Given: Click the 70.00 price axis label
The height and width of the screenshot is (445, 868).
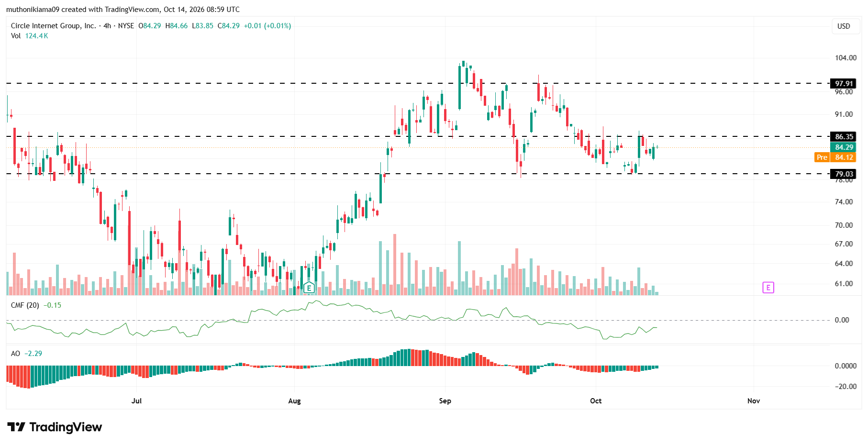Looking at the screenshot, I should [x=844, y=225].
